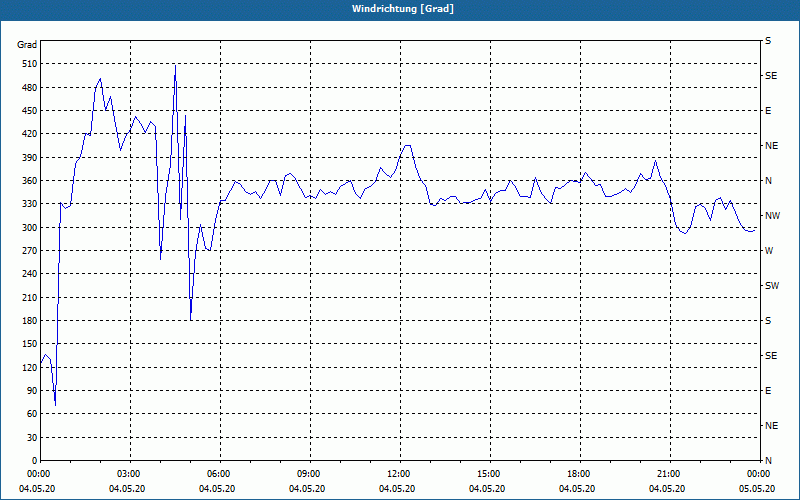Click the 270 y-axis tick label
The width and height of the screenshot is (800, 500).
coord(29,251)
